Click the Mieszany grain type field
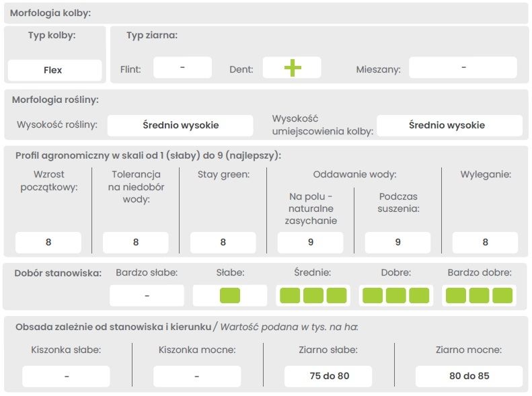This screenshot has width=532, height=396. coord(463,68)
